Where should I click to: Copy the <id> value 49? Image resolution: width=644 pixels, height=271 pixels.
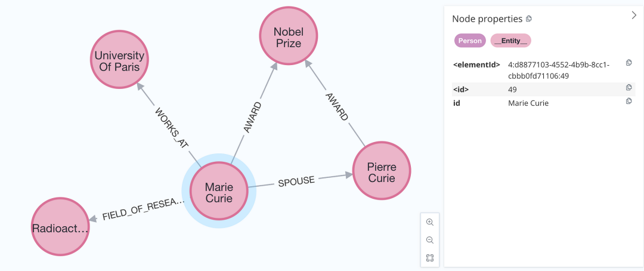(x=628, y=88)
